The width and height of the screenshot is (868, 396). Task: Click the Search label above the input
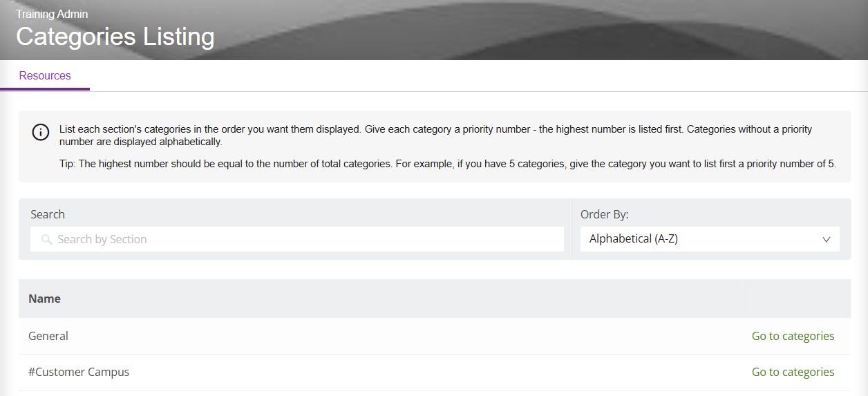pos(48,214)
